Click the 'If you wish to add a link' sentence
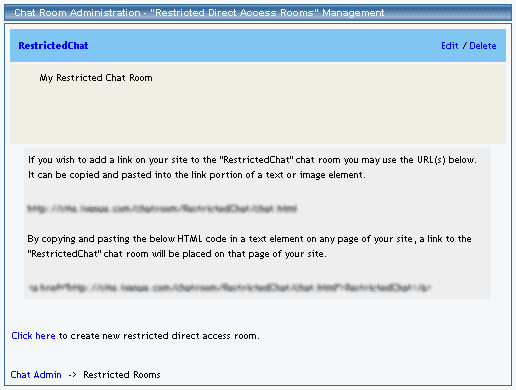The width and height of the screenshot is (516, 390). click(x=252, y=160)
